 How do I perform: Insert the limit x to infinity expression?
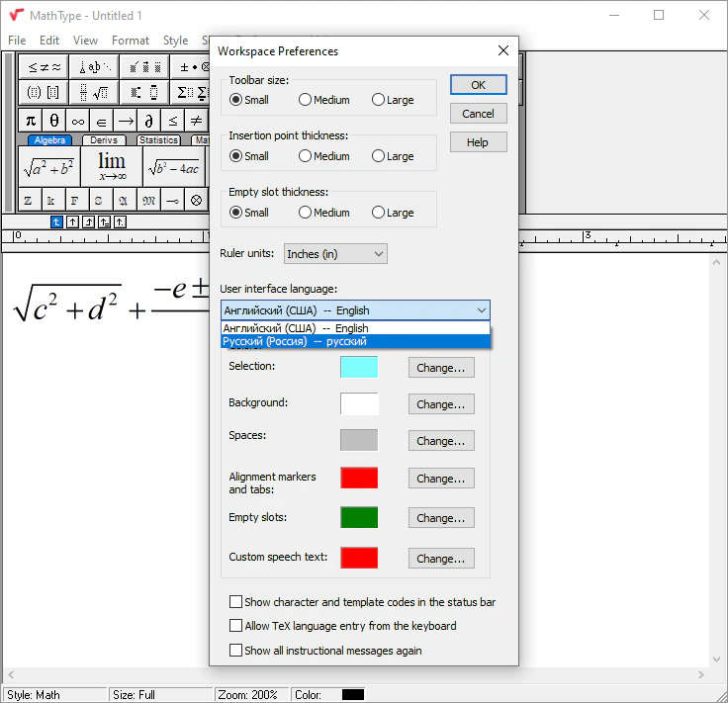[112, 166]
